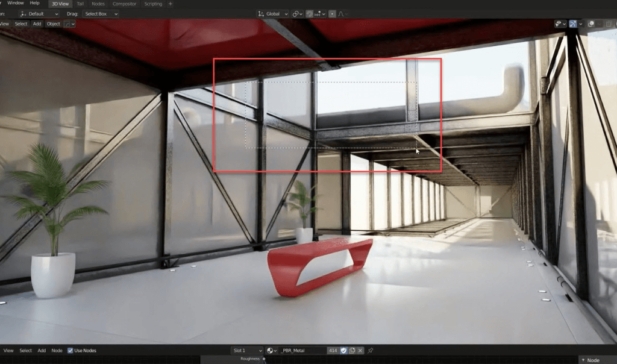Unlink material with the X icon
Image resolution: width=617 pixels, height=364 pixels.
[360, 350]
